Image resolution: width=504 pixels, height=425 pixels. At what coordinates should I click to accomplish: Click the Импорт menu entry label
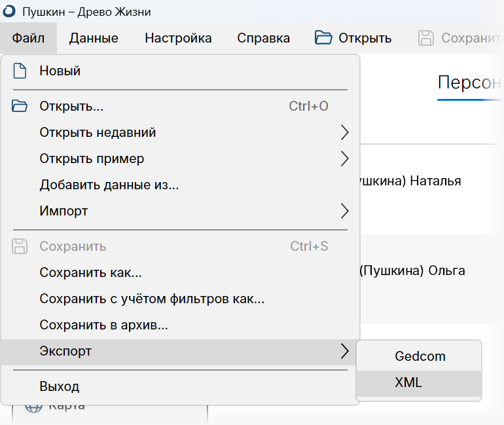point(63,211)
